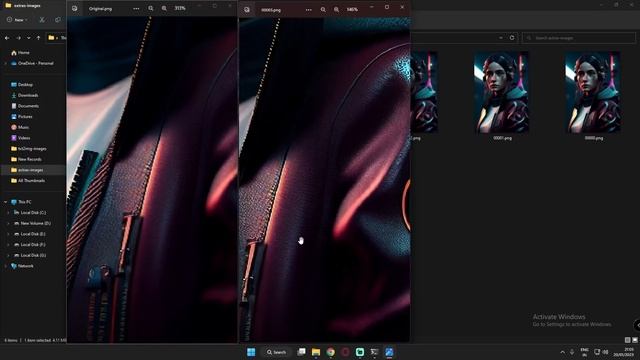Open Documents from the quick access list
This screenshot has height=360, width=640.
click(25, 106)
